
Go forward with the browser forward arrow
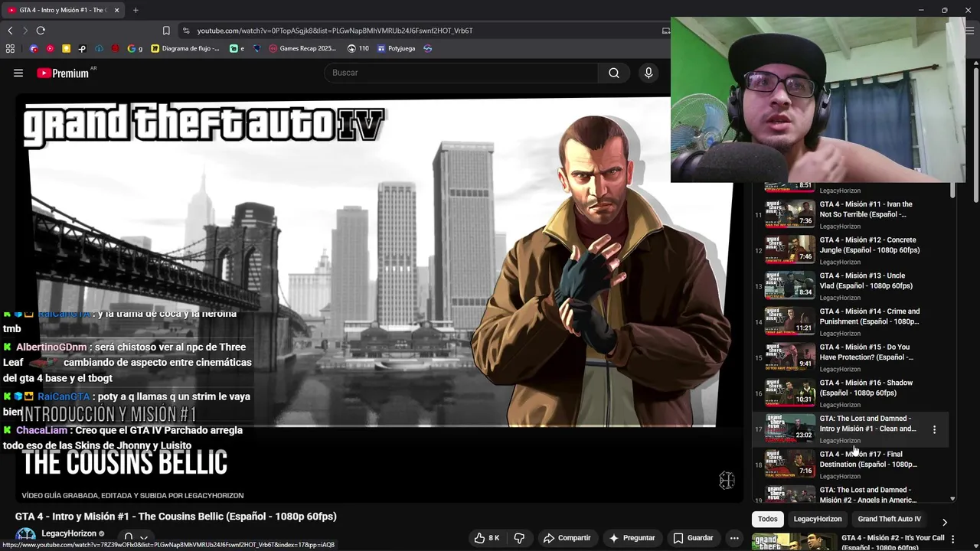25,31
